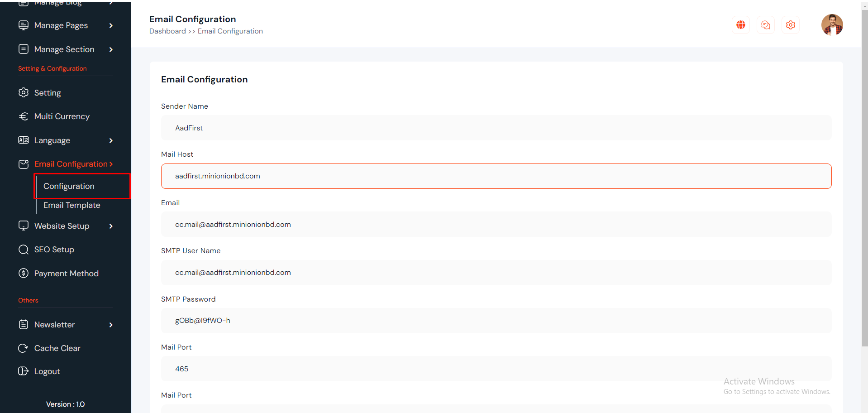Open the chat messages icon
The image size is (868, 413).
tap(765, 25)
